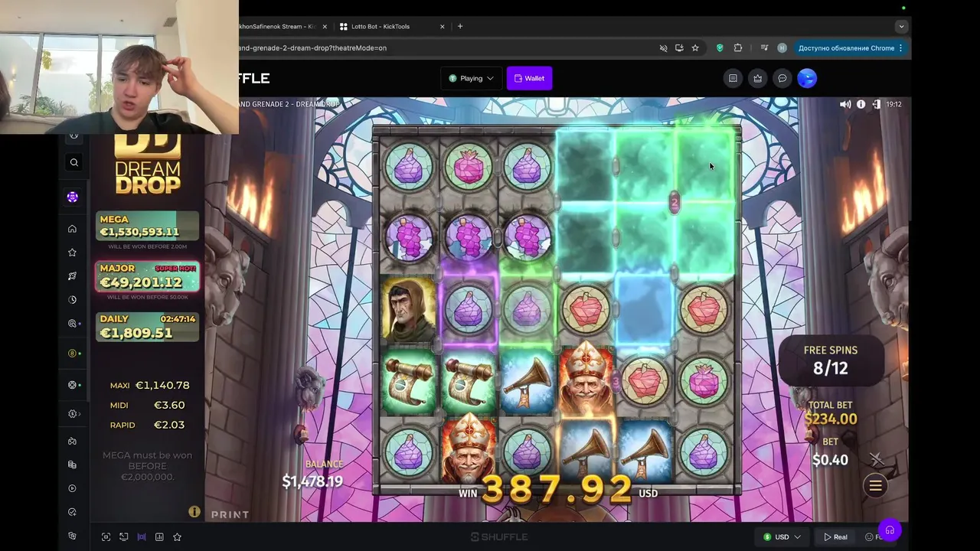Screen dimensions: 980x551
Task: Expand the gear settings item in the sidebar
Action: point(73,414)
